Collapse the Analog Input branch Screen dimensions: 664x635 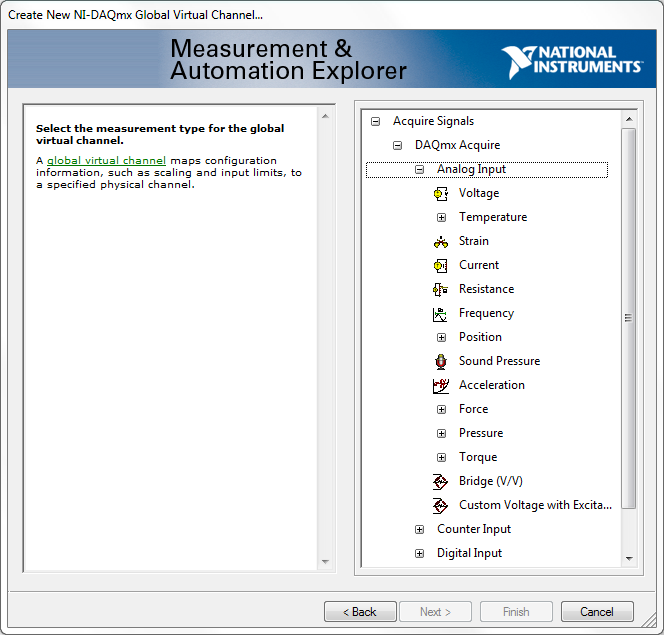pyautogui.click(x=419, y=169)
